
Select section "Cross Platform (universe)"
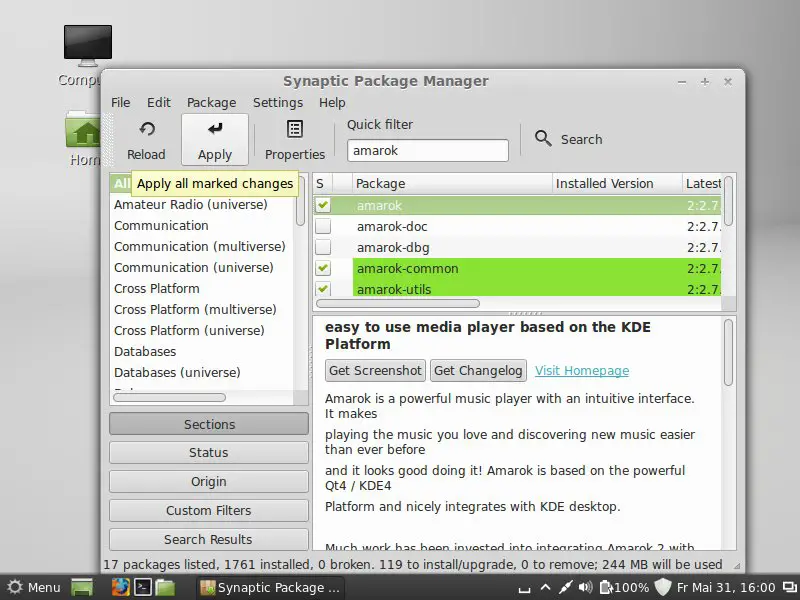[x=189, y=330]
